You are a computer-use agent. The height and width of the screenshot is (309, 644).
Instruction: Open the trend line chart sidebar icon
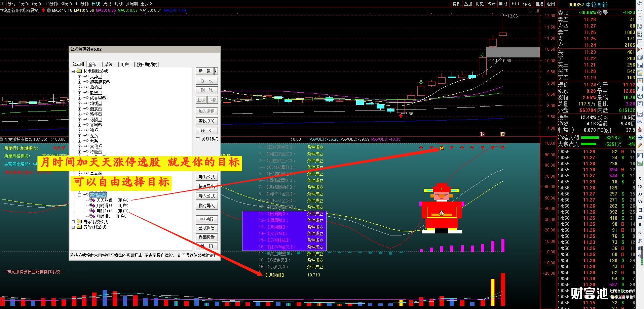click(x=640, y=42)
